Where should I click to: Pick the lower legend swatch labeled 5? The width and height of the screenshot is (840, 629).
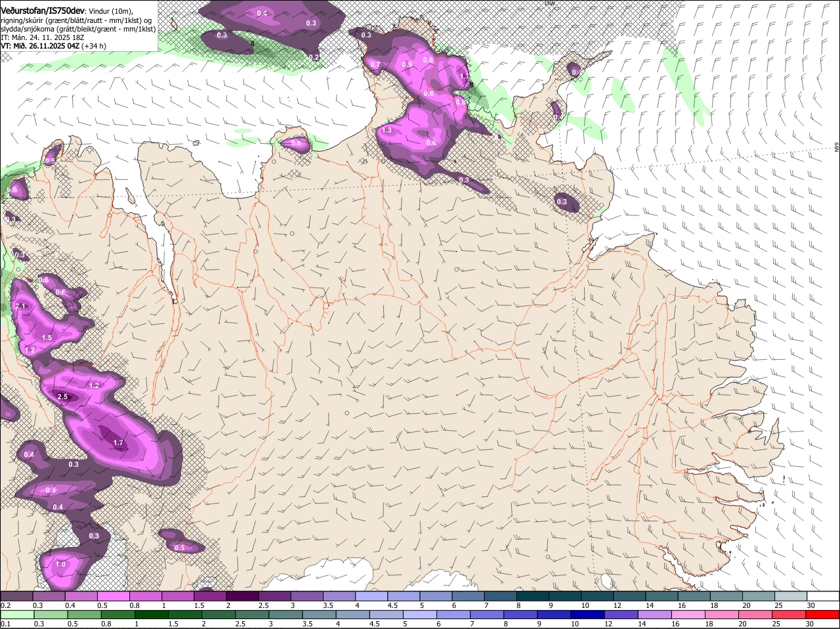(419, 615)
